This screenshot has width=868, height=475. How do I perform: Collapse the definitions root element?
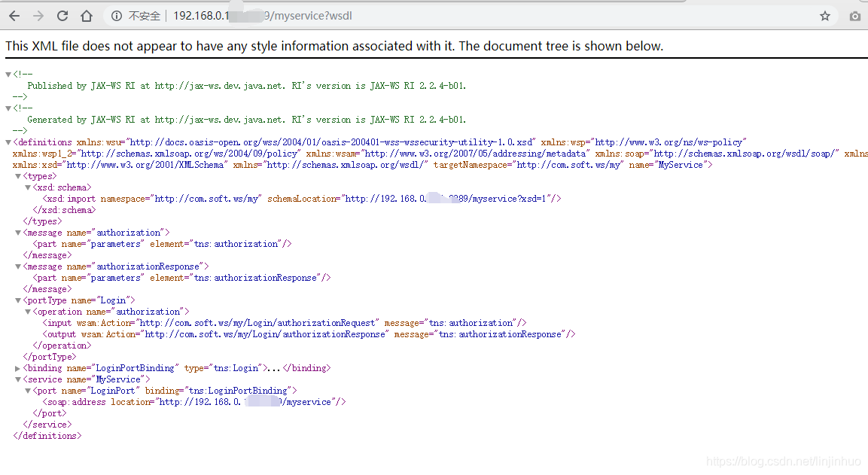coord(7,142)
